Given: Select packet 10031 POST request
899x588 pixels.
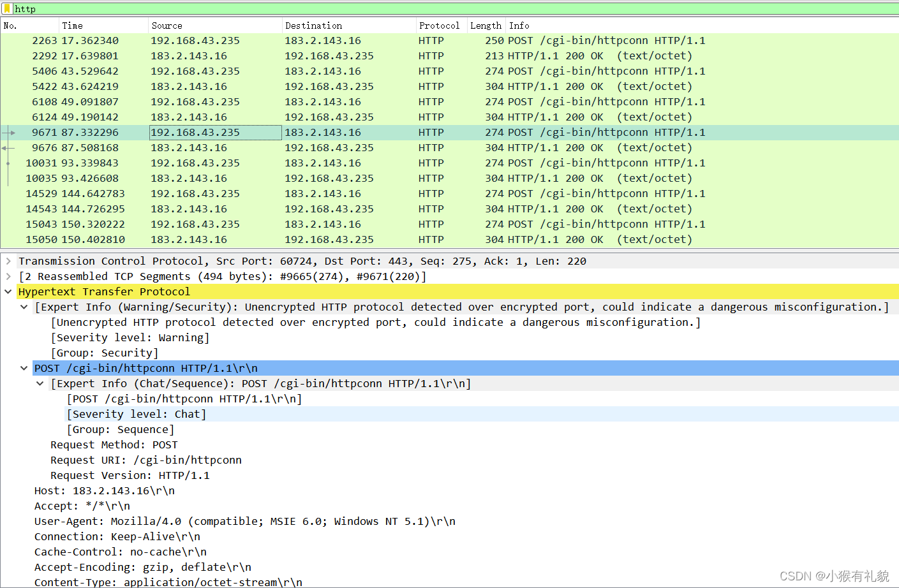Looking at the screenshot, I should (449, 163).
